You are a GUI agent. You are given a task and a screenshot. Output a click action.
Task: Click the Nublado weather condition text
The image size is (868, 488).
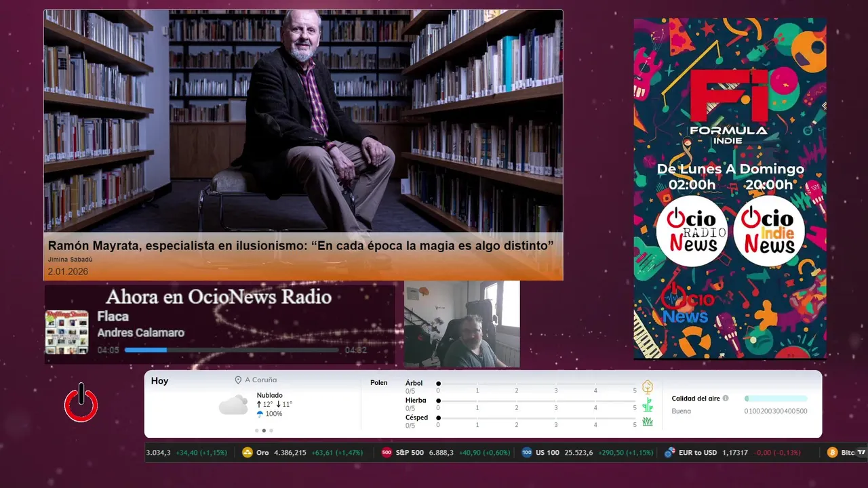click(270, 395)
